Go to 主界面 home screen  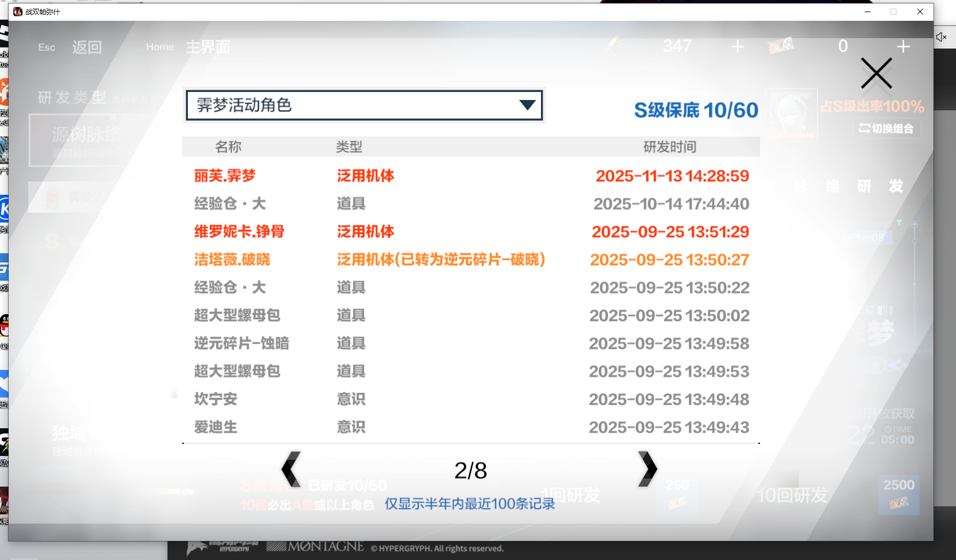207,47
